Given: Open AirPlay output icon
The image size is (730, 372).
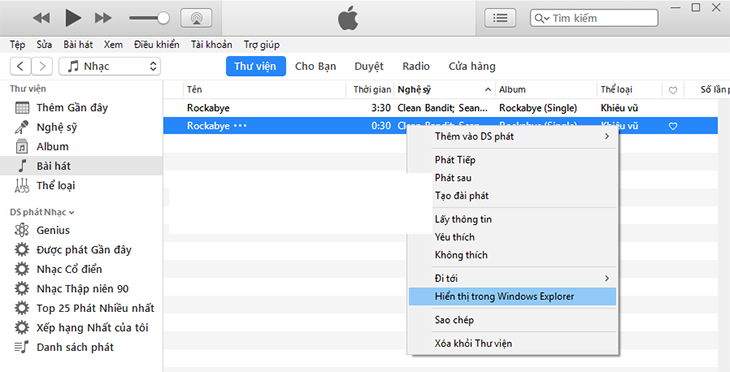Looking at the screenshot, I should (196, 18).
